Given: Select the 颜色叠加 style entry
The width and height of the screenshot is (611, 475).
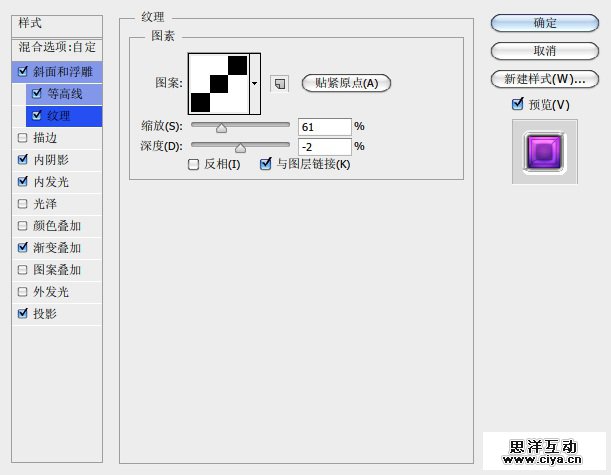Looking at the screenshot, I should coord(57,226).
